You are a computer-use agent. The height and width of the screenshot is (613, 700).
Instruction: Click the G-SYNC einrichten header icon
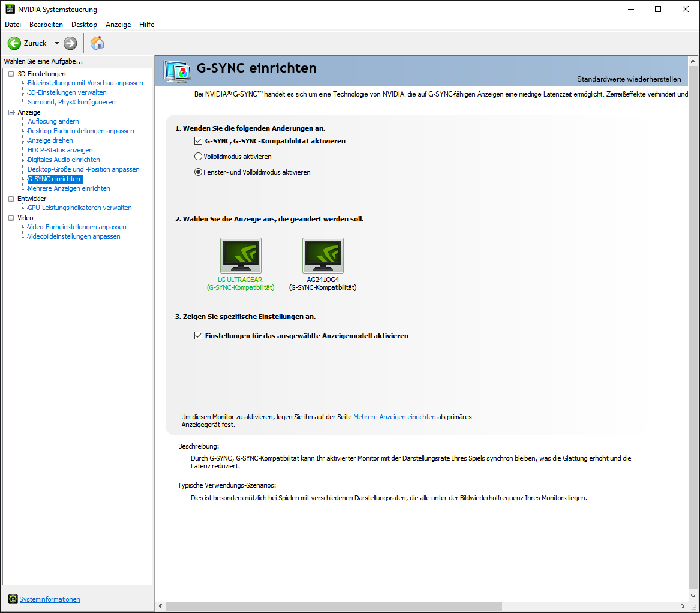click(x=177, y=71)
